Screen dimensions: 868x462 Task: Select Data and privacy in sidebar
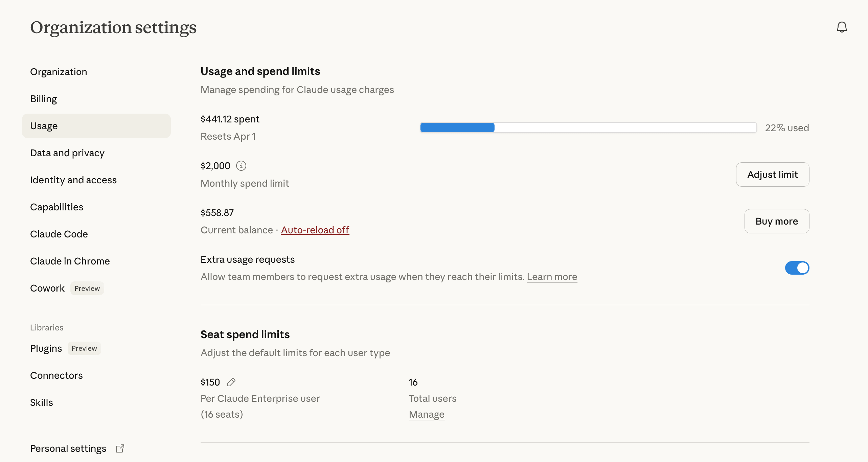pos(67,153)
